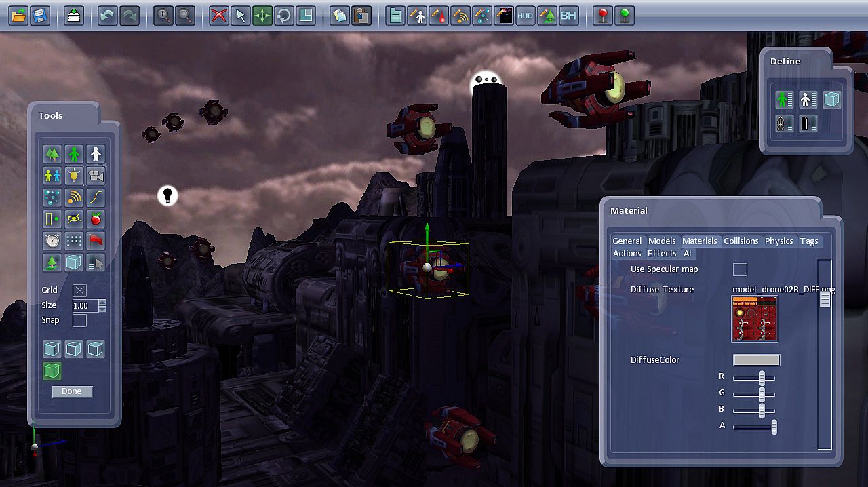Switch to the Models tab
Viewport: 868px width, 487px height.
[x=662, y=241]
